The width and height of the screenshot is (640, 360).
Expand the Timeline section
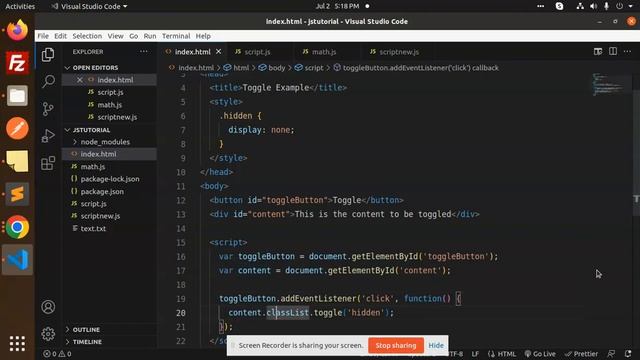pyautogui.click(x=83, y=342)
